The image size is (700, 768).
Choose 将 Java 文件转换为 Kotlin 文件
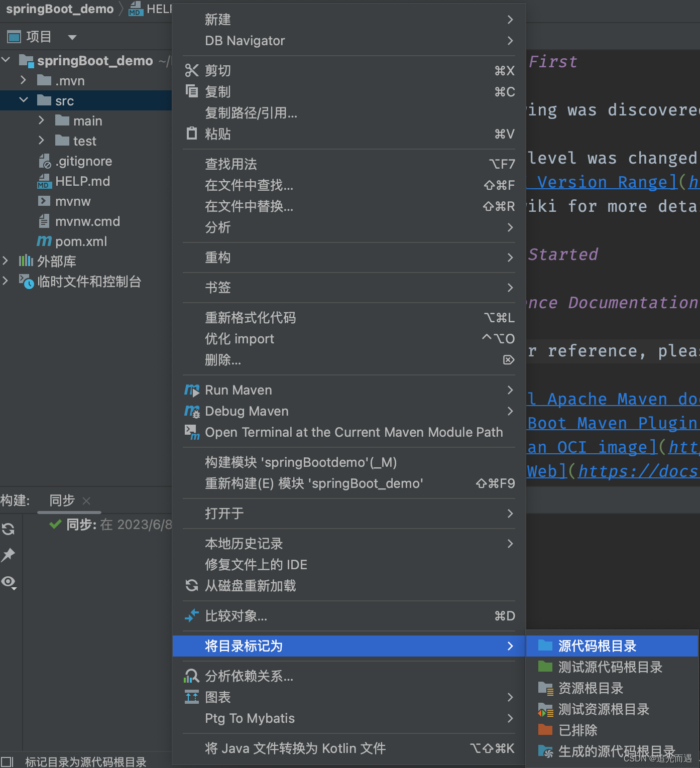[349, 748]
